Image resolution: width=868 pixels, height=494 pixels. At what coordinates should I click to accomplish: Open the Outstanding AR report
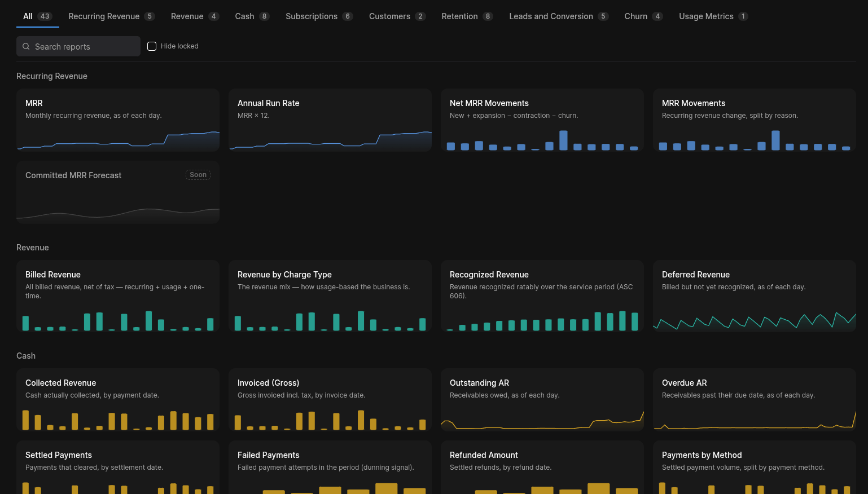[x=542, y=400]
